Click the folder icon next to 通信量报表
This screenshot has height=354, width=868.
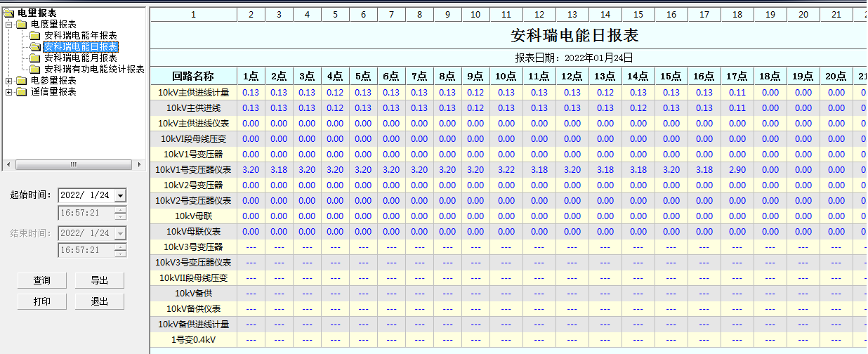pyautogui.click(x=22, y=91)
